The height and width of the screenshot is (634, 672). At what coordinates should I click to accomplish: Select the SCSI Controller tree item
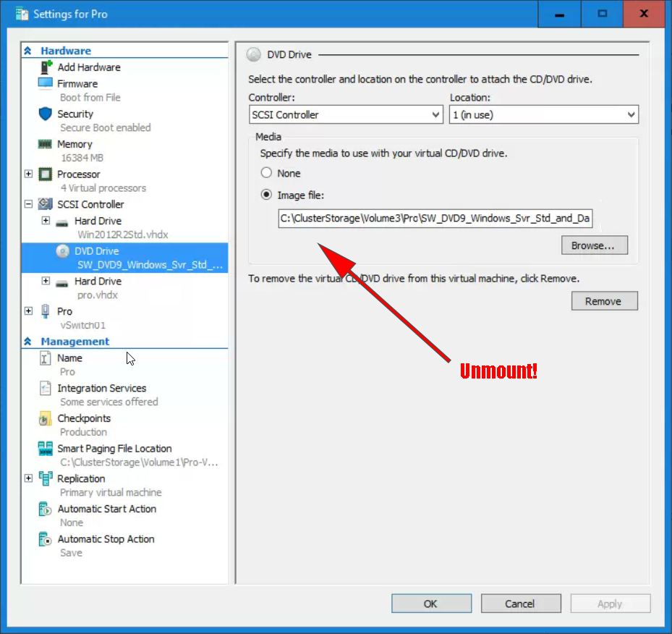[90, 204]
